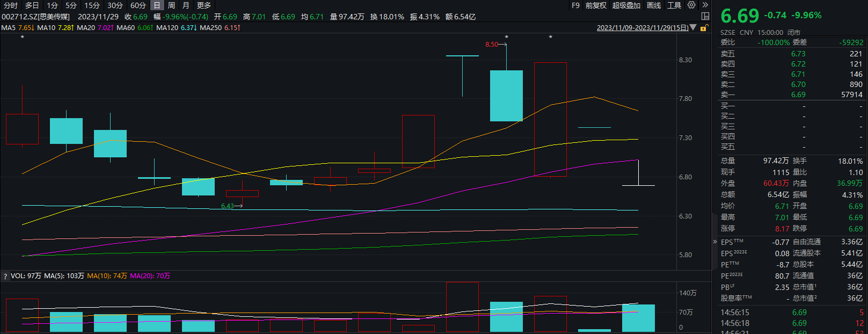Click the date range 2023/11/09-2023/11/29 link
The image size is (868, 334).
643,27
